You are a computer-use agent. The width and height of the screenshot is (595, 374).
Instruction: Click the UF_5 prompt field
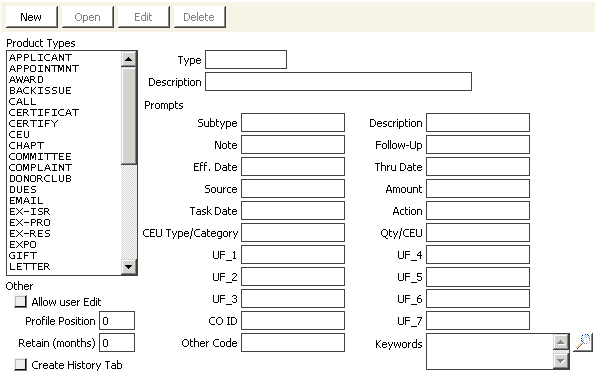pyautogui.click(x=478, y=277)
